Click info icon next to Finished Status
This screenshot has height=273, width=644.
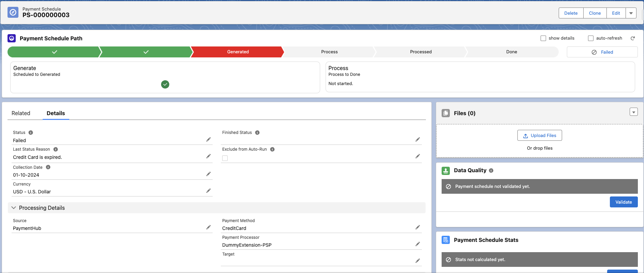click(x=257, y=133)
